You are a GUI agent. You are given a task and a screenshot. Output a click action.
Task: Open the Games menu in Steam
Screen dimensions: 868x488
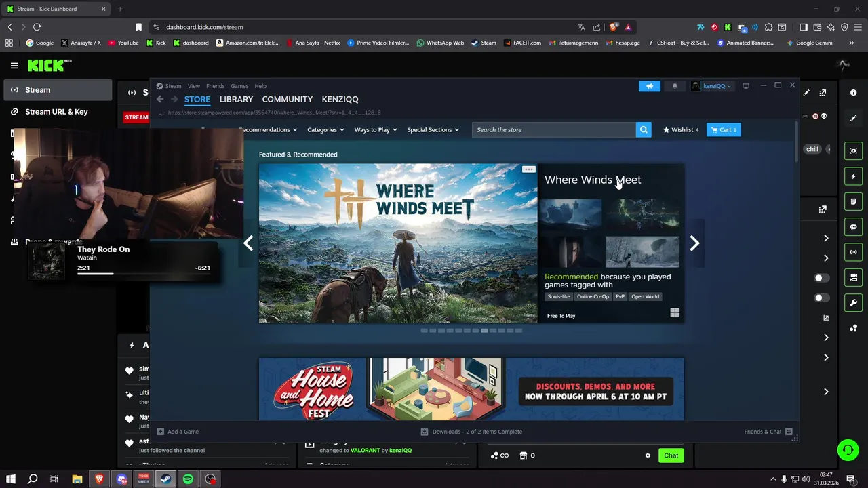(239, 86)
